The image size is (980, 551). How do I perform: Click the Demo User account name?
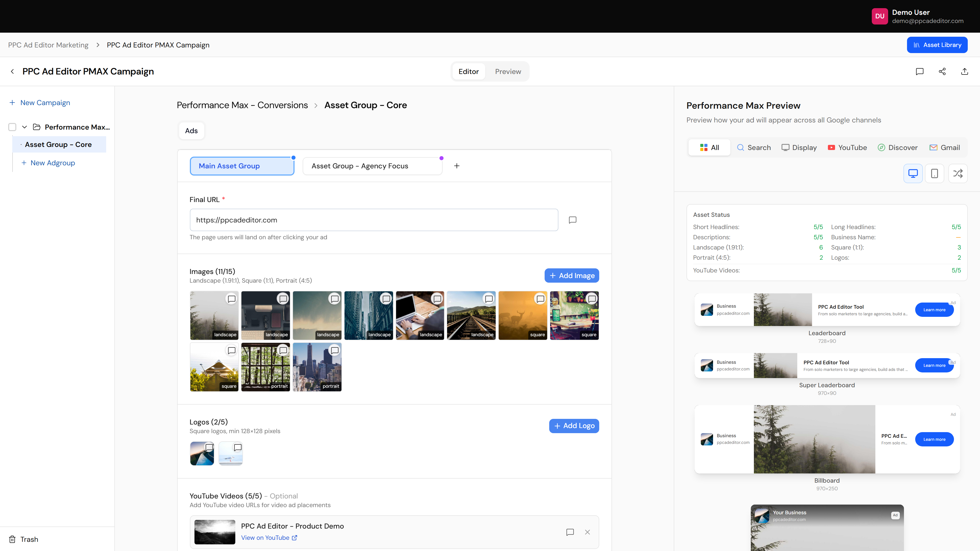point(910,12)
